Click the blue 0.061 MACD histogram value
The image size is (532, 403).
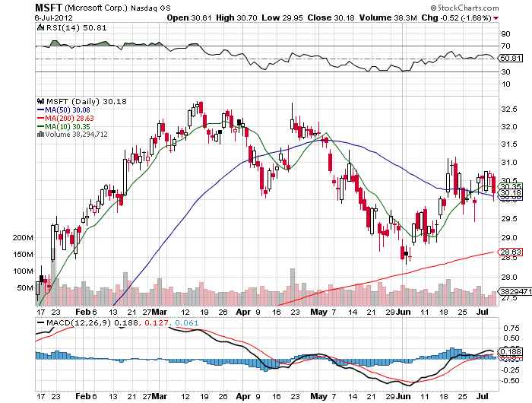pyautogui.click(x=187, y=322)
